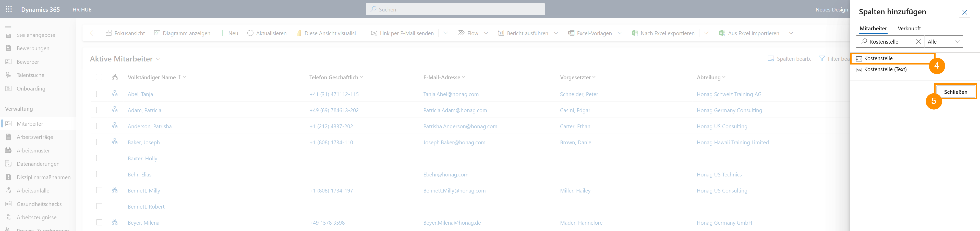Select checkbox for Bennett, Robert
This screenshot has height=231, width=980.
99,206
